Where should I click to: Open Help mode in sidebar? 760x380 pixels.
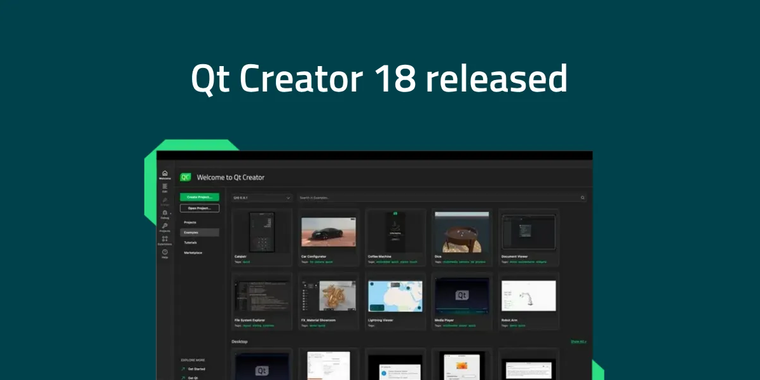(165, 254)
